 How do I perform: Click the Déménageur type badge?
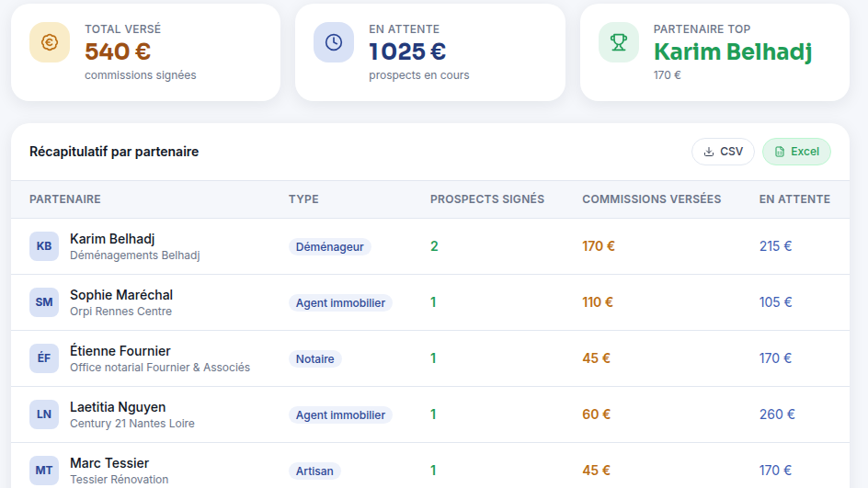tap(330, 247)
